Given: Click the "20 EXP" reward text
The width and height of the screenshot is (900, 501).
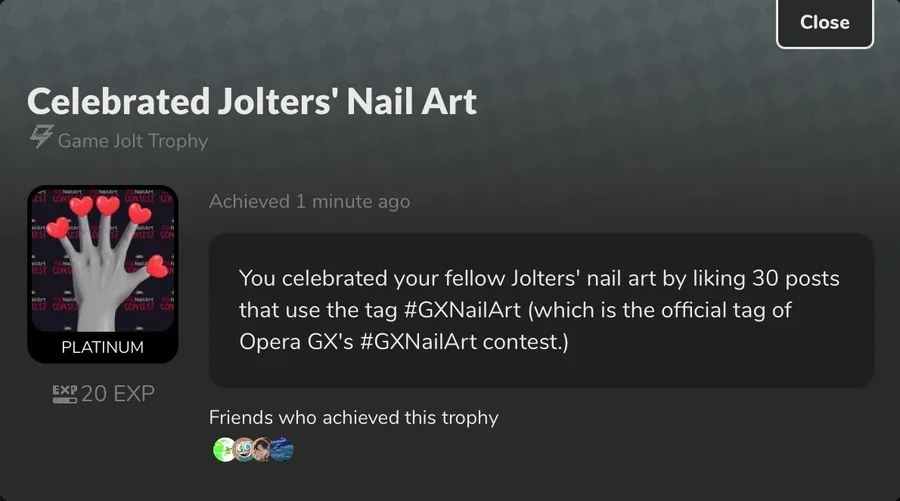Looking at the screenshot, I should pos(118,394).
